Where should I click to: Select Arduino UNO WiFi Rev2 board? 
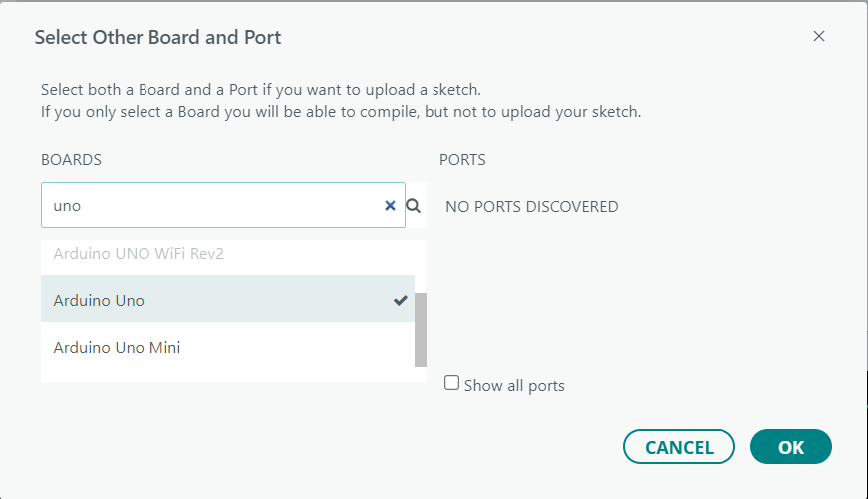(139, 254)
